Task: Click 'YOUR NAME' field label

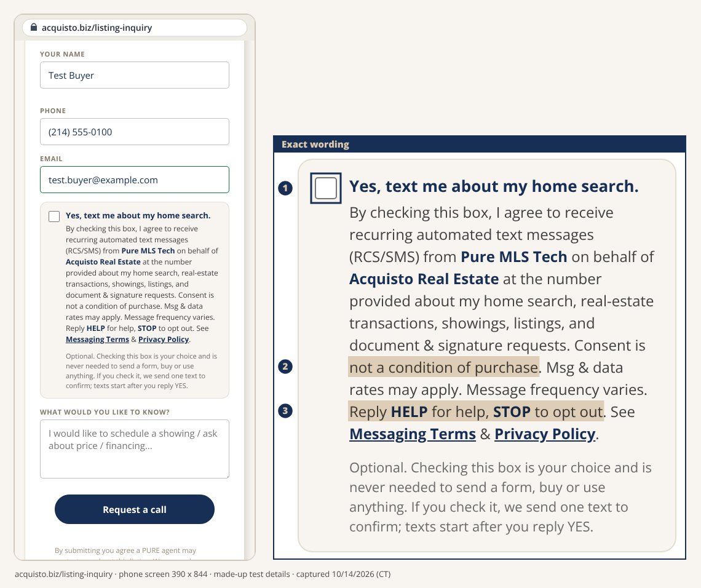Action: [62, 54]
